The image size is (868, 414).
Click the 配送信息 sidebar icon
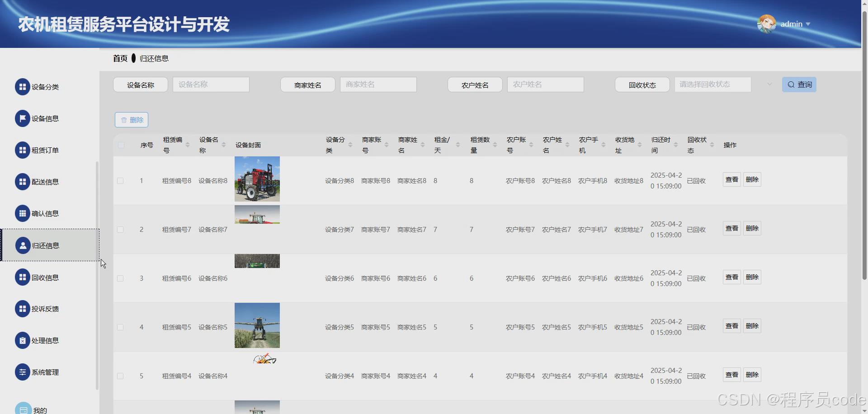coord(22,182)
